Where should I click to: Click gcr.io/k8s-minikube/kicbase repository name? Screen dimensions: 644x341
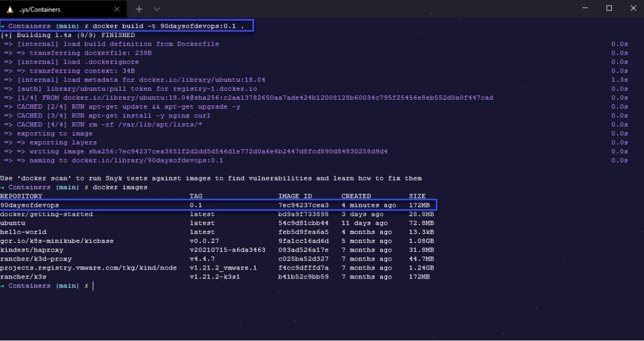[57, 241]
